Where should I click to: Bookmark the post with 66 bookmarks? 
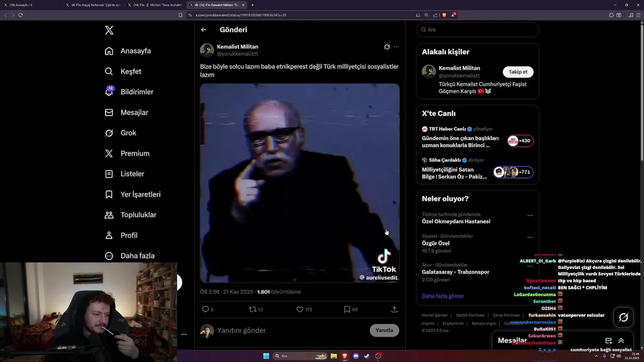347,309
